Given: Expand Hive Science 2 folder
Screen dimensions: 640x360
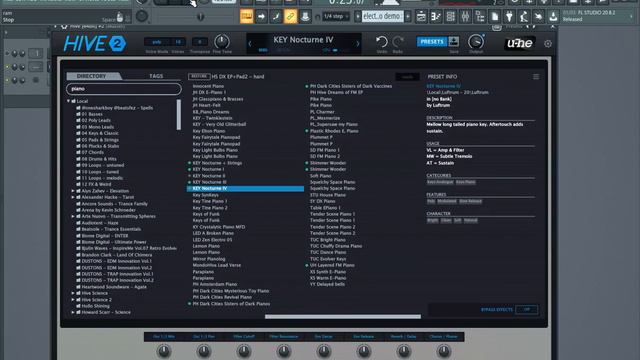Looking at the screenshot, I should [73, 300].
